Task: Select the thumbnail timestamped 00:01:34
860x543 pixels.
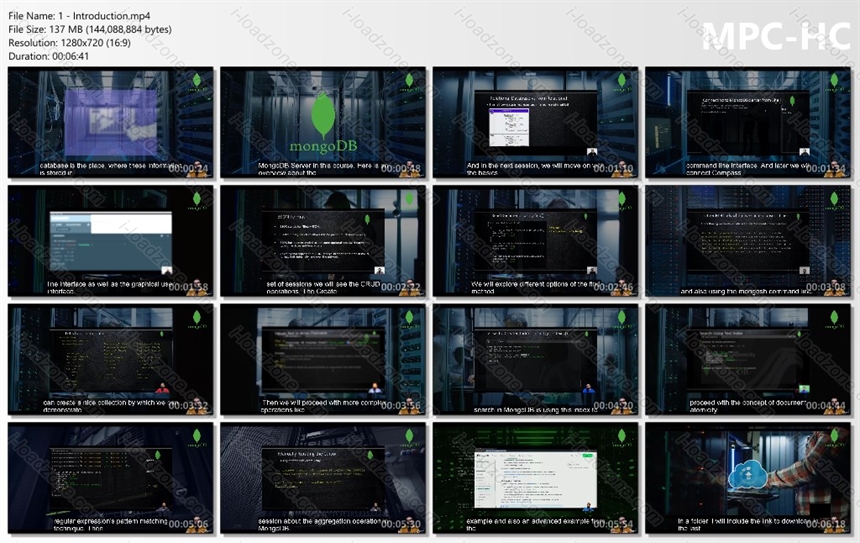Action: pos(748,122)
